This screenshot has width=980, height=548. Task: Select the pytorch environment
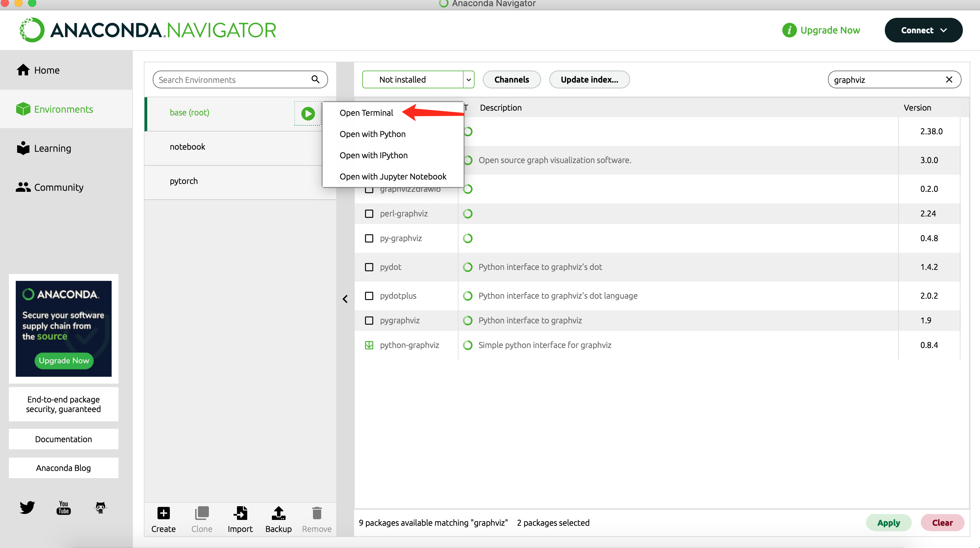click(184, 181)
